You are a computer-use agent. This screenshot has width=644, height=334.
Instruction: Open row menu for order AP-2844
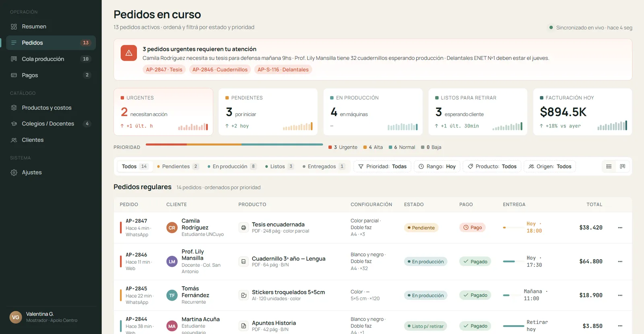tap(620, 326)
